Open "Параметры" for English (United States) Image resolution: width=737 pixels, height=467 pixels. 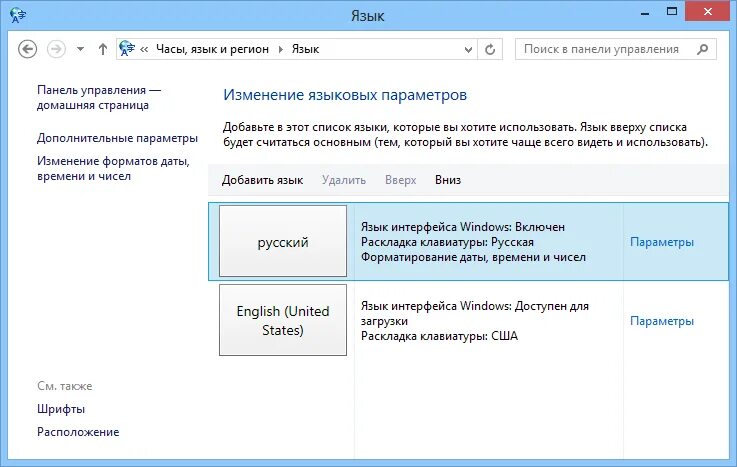tap(662, 321)
